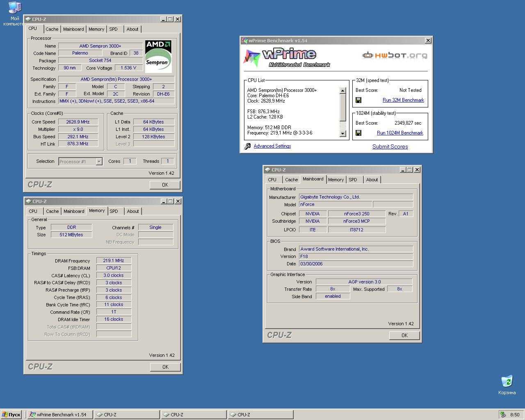Click 1024M best score 2349,827 sec
Image resolution: width=525 pixels, height=420 pixels.
point(408,123)
